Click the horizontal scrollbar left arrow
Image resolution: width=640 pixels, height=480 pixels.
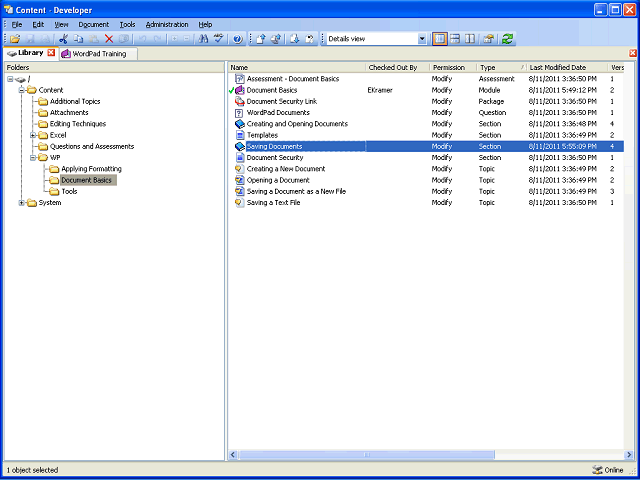pyautogui.click(x=233, y=454)
